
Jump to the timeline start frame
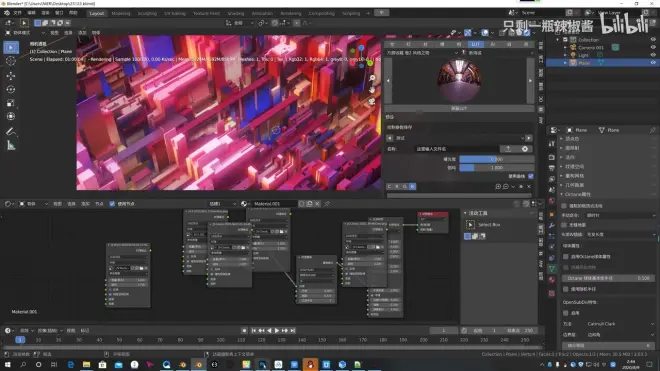[x=253, y=331]
